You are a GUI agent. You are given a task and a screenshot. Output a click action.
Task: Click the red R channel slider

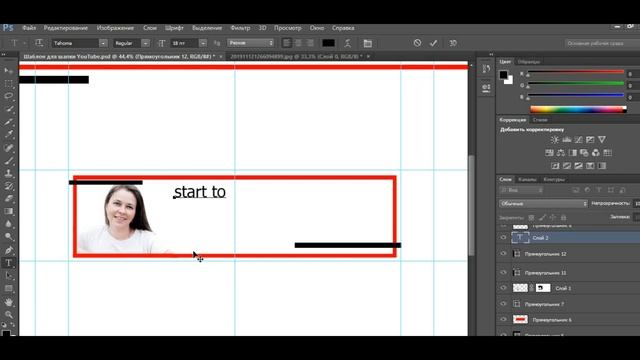coord(576,72)
